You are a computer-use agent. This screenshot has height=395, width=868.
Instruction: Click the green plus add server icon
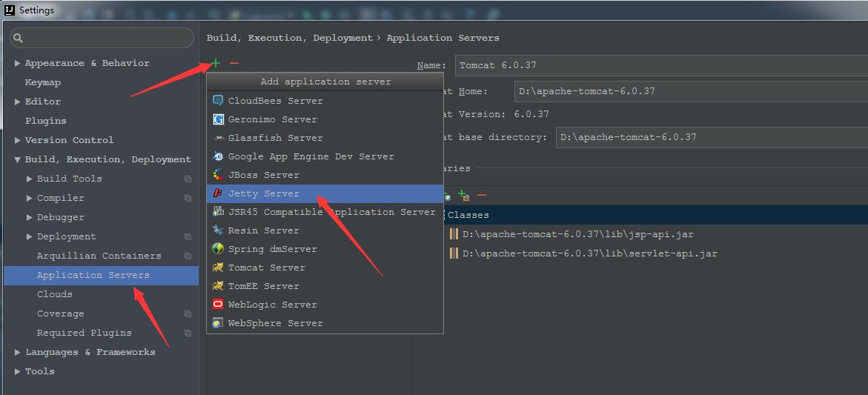pyautogui.click(x=216, y=64)
